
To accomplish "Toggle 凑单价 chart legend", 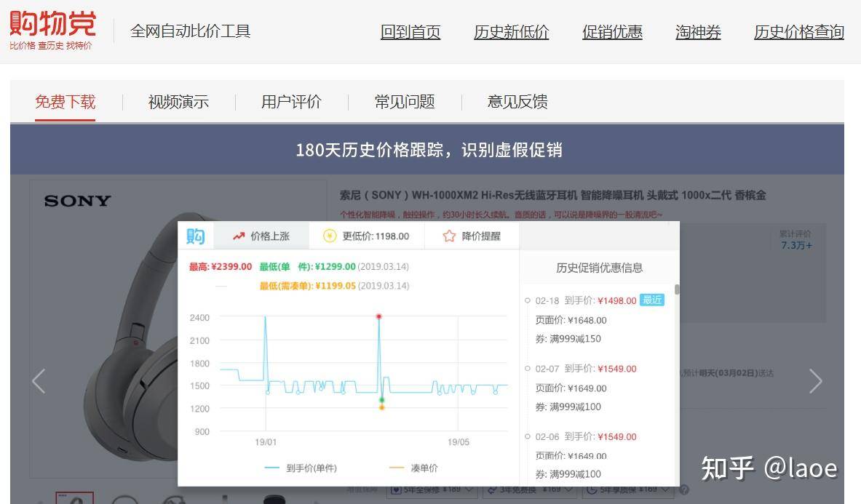I will pyautogui.click(x=413, y=468).
